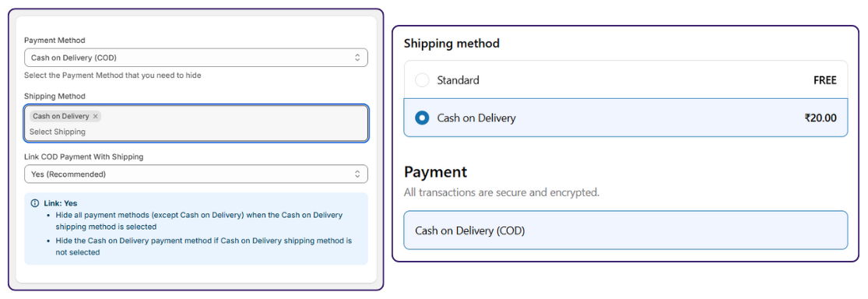The width and height of the screenshot is (868, 299).
Task: Click into the Select Shipping input field
Action: pyautogui.click(x=58, y=132)
